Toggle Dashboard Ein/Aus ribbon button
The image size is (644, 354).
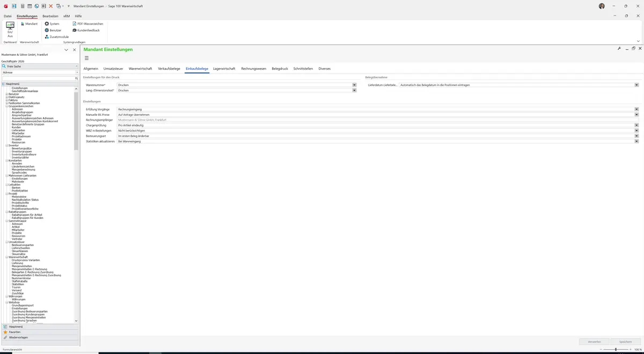(10, 30)
